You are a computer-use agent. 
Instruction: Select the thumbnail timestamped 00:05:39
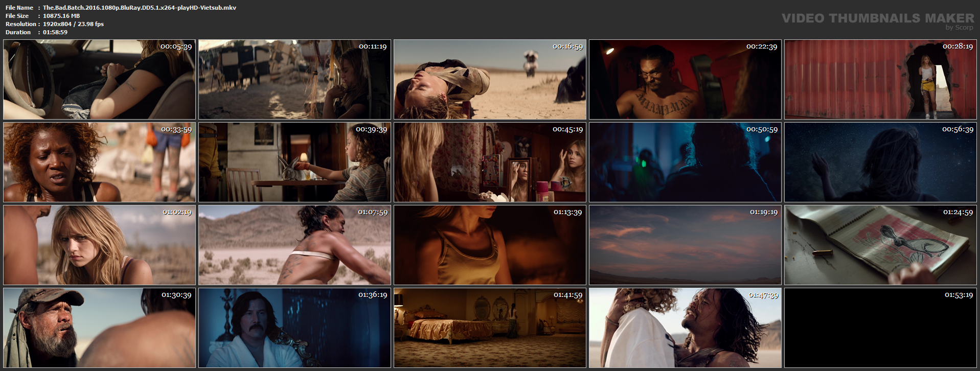(x=99, y=80)
